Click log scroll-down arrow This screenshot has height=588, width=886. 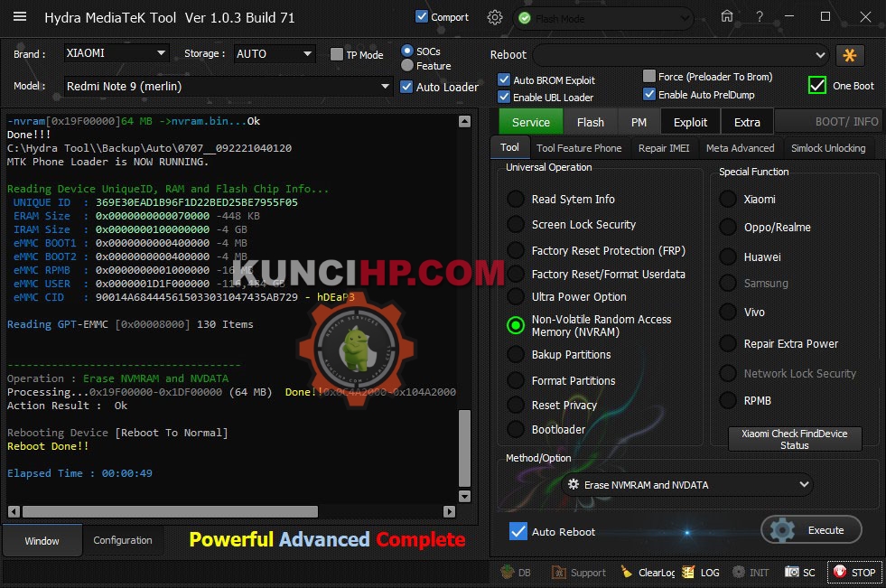(464, 496)
